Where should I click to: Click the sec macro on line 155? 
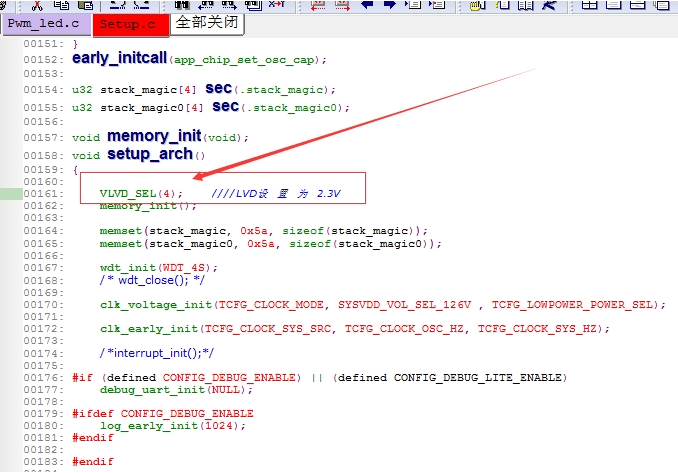[225, 106]
